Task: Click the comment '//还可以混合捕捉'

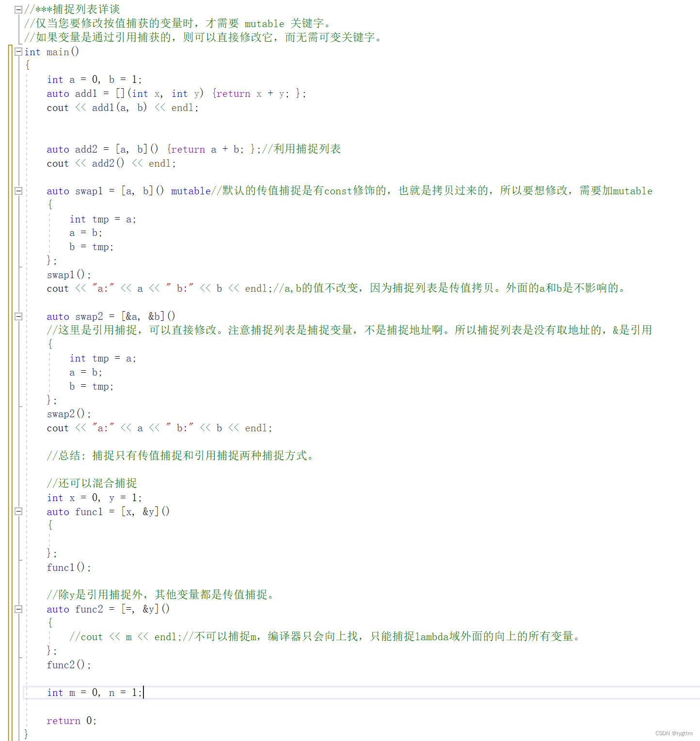Action: (92, 483)
